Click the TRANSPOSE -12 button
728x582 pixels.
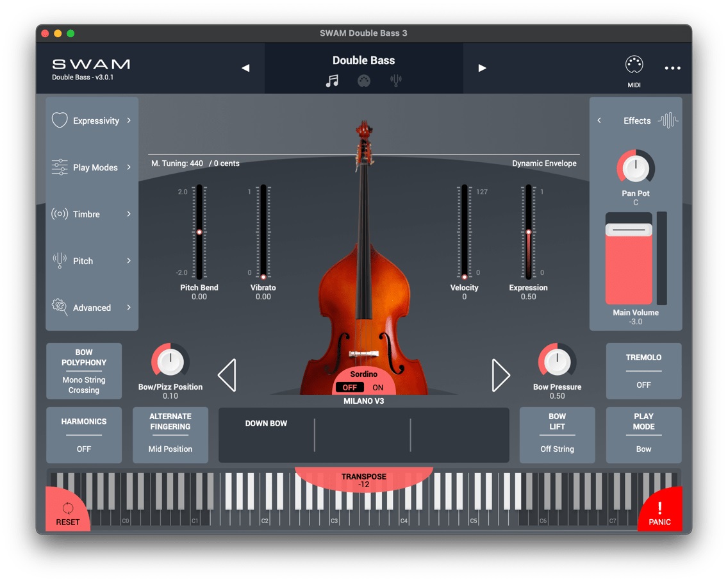coord(364,480)
